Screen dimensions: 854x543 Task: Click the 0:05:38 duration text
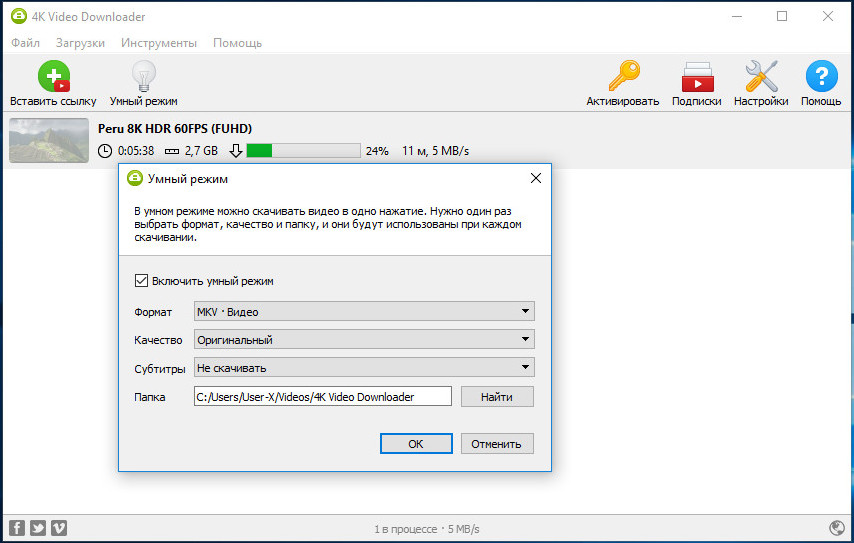(136, 151)
